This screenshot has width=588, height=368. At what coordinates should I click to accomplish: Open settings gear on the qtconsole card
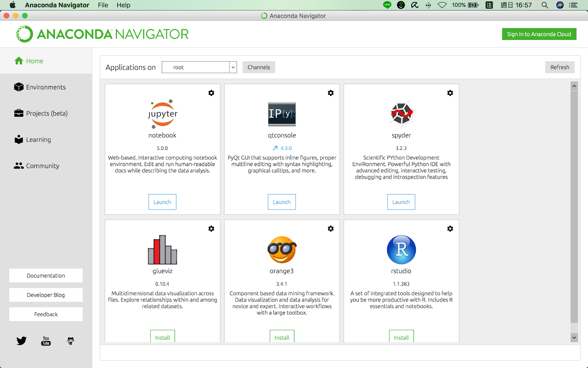click(331, 93)
